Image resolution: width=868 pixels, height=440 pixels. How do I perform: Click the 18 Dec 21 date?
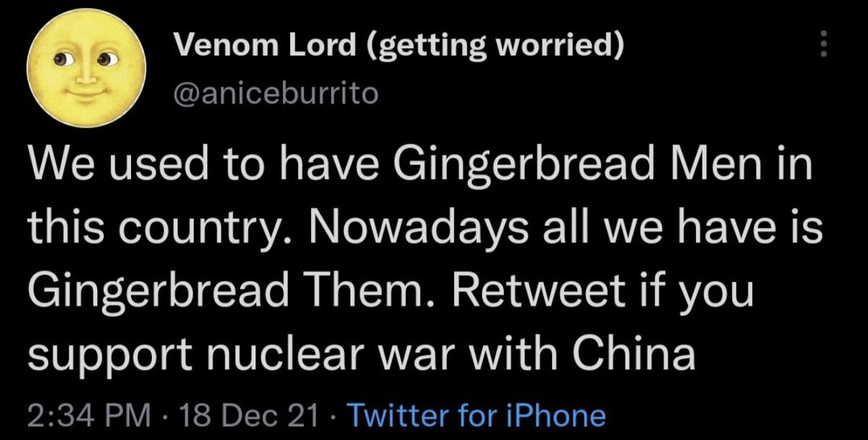point(251,415)
